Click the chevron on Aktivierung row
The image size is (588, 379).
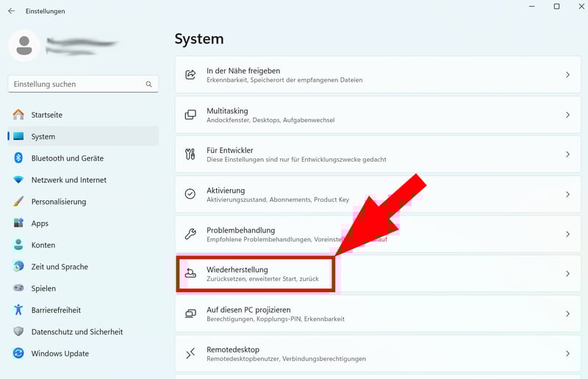567,194
